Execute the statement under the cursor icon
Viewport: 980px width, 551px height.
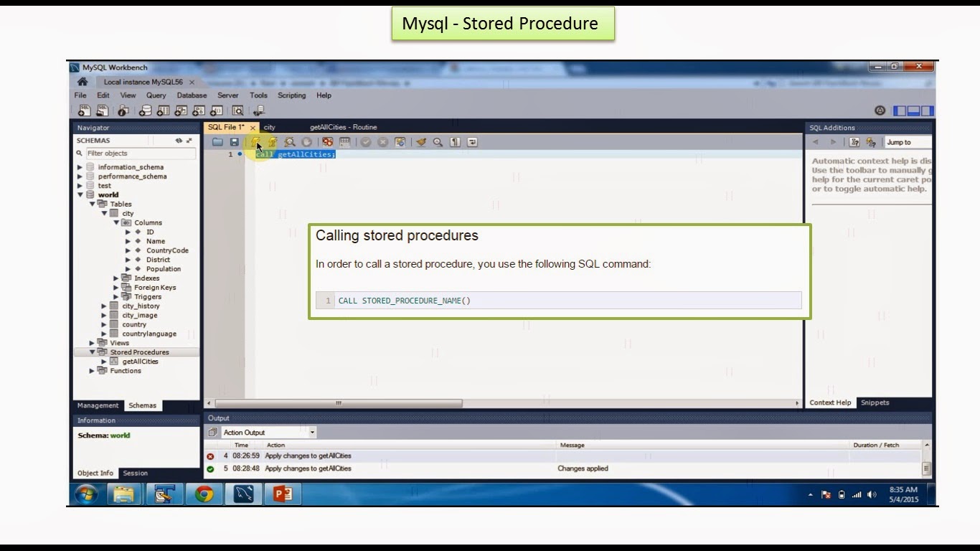pos(273,142)
